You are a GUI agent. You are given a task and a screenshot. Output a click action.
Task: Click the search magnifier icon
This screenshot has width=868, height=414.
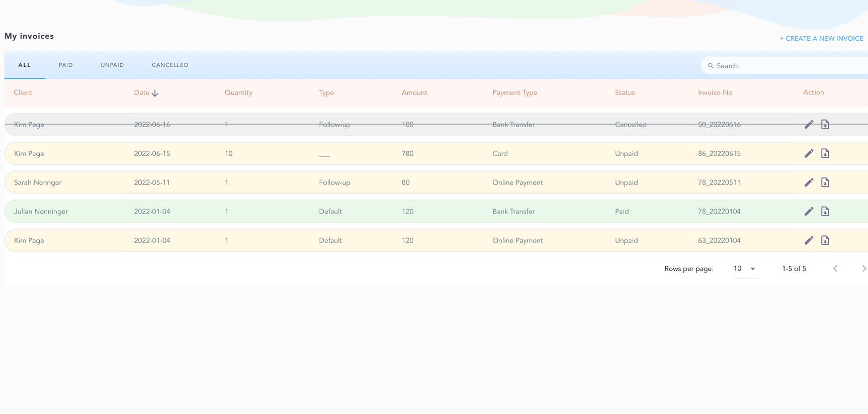click(711, 66)
